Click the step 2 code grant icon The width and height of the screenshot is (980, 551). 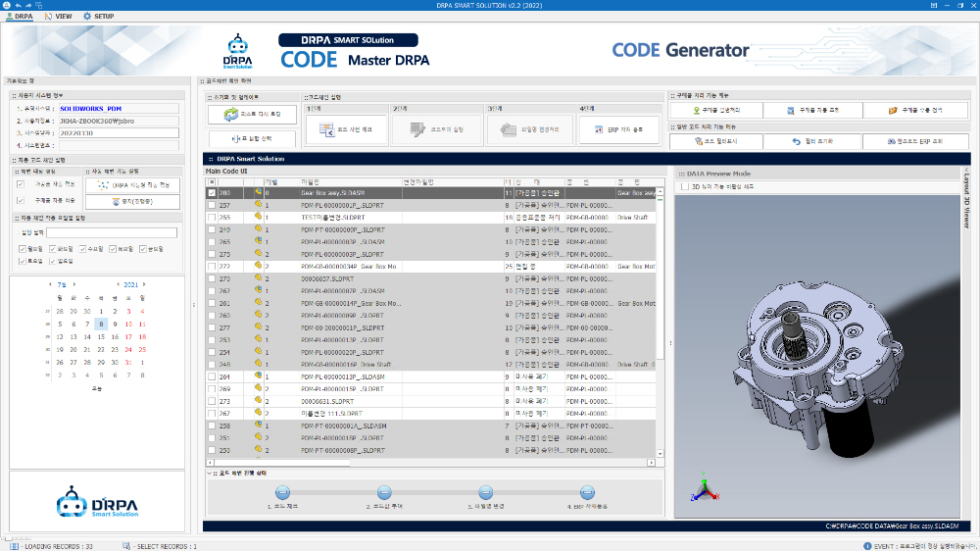click(417, 129)
